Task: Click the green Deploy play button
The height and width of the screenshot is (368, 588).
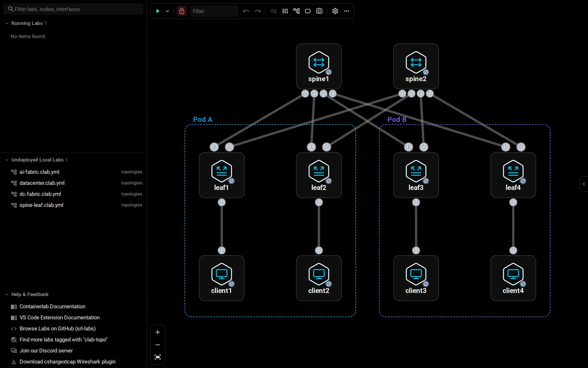Action: (x=158, y=11)
